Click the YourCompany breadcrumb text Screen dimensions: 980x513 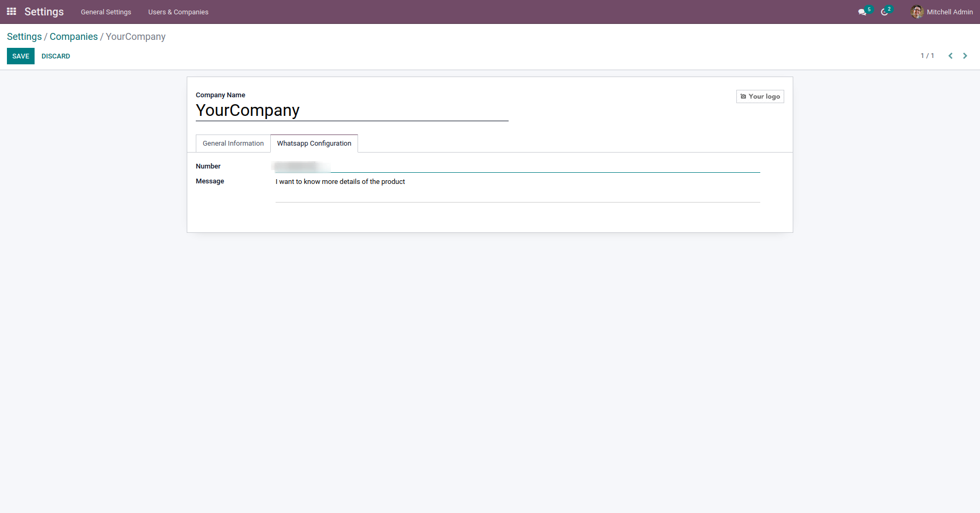click(136, 37)
